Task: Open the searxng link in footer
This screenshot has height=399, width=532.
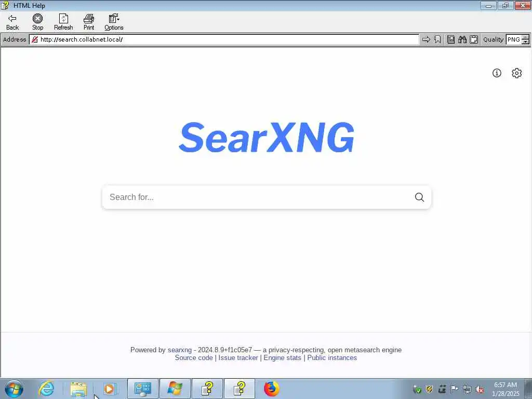Action: 179,350
